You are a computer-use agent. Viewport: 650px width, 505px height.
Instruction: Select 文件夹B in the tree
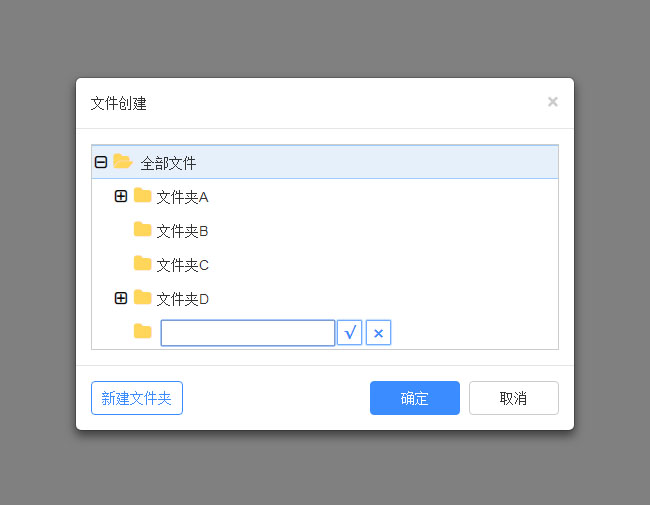tap(182, 231)
